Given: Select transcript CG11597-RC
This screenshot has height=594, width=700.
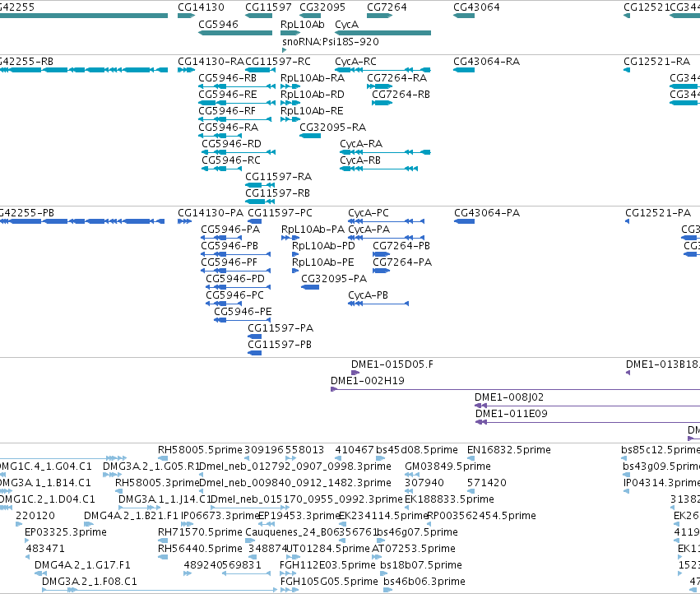Looking at the screenshot, I should (x=278, y=61).
